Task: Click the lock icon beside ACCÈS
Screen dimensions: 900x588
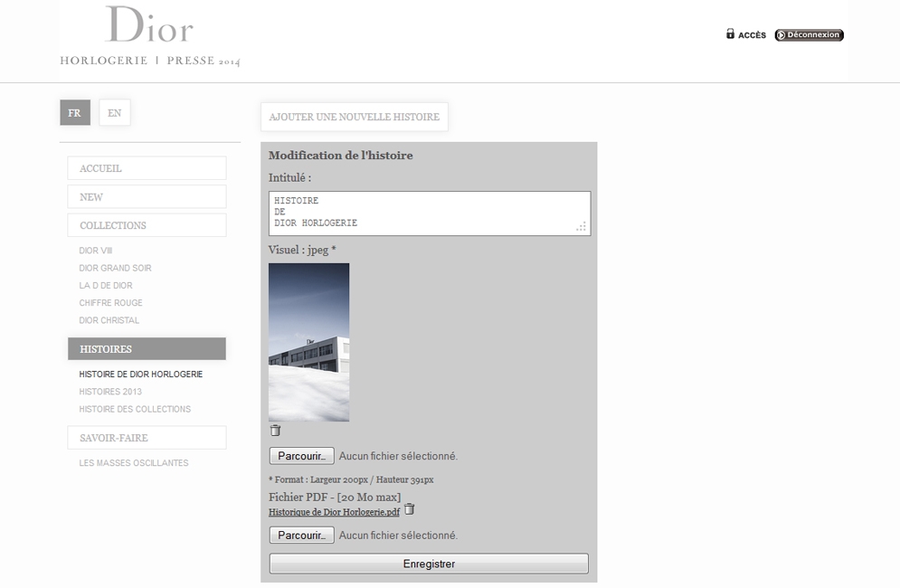Action: tap(730, 33)
